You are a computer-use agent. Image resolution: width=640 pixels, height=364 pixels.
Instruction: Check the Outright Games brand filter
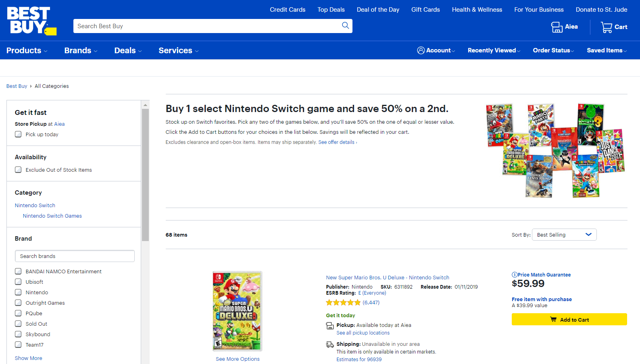tap(18, 303)
